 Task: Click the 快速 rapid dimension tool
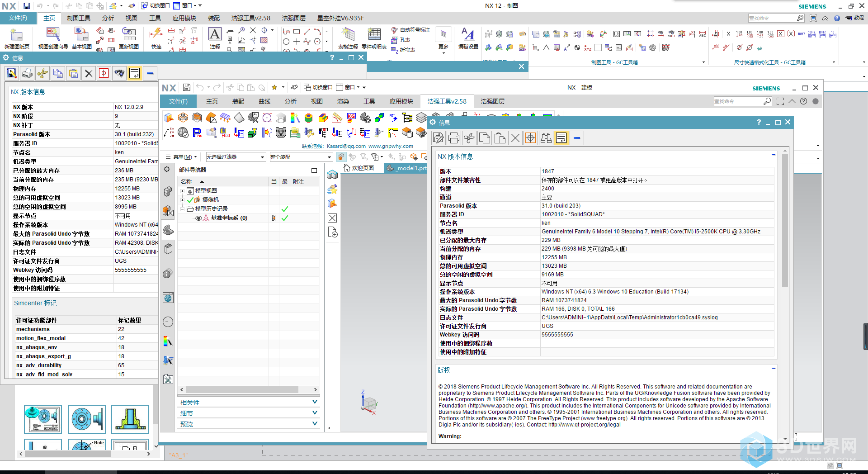(156, 38)
